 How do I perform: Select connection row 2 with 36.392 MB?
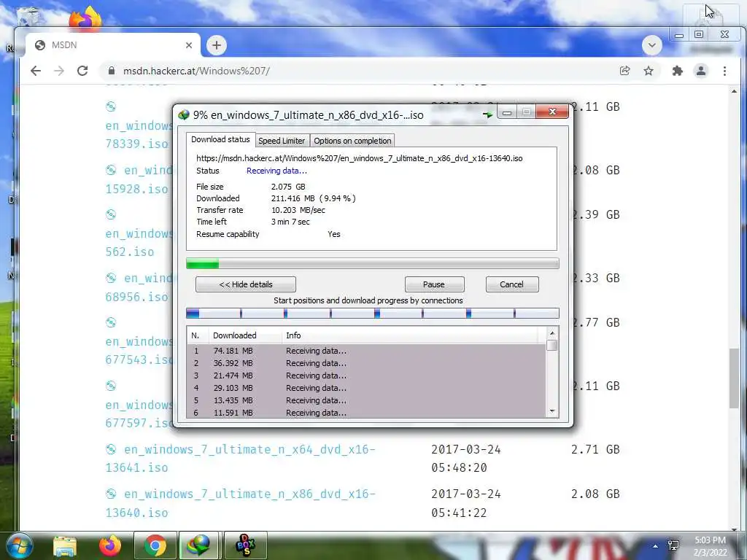tap(366, 363)
